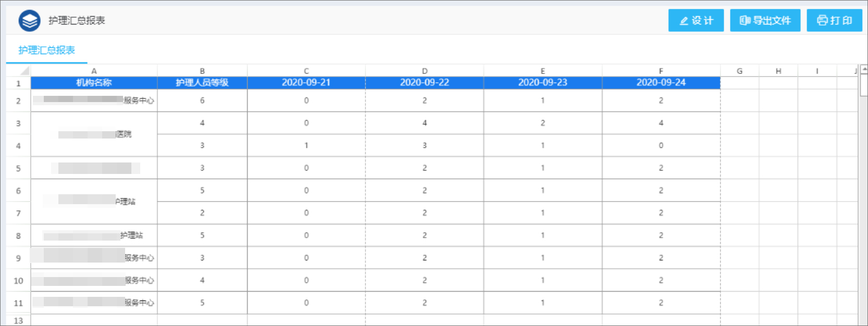This screenshot has width=868, height=326.
Task: Select cell B2 containing 6
Action: click(x=202, y=101)
